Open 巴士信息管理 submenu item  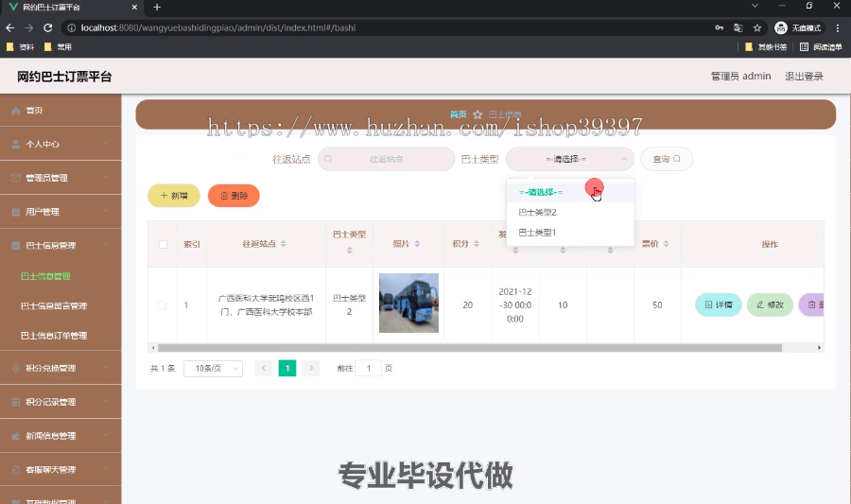click(x=45, y=276)
